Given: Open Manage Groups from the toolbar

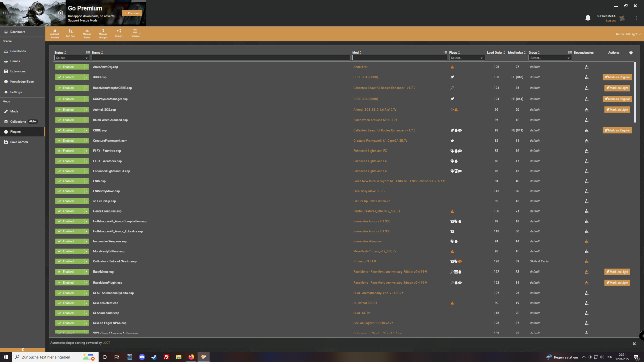Looking at the screenshot, I should [103, 34].
